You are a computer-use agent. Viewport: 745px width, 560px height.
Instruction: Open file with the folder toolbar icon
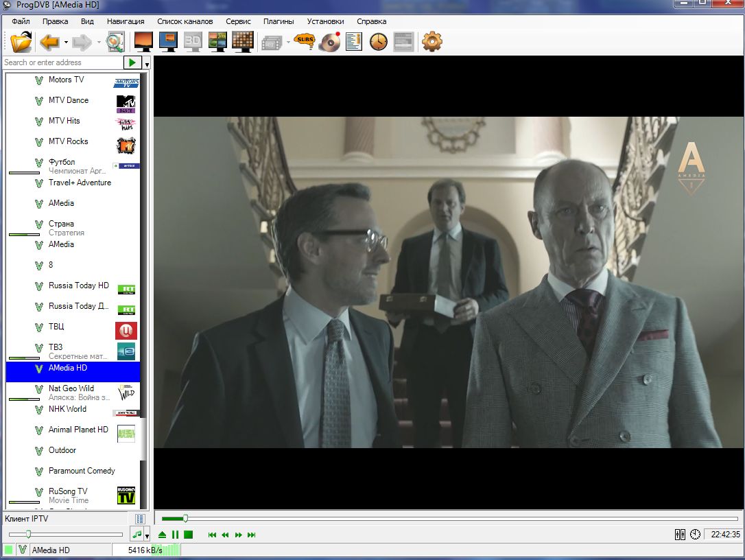pyautogui.click(x=21, y=42)
